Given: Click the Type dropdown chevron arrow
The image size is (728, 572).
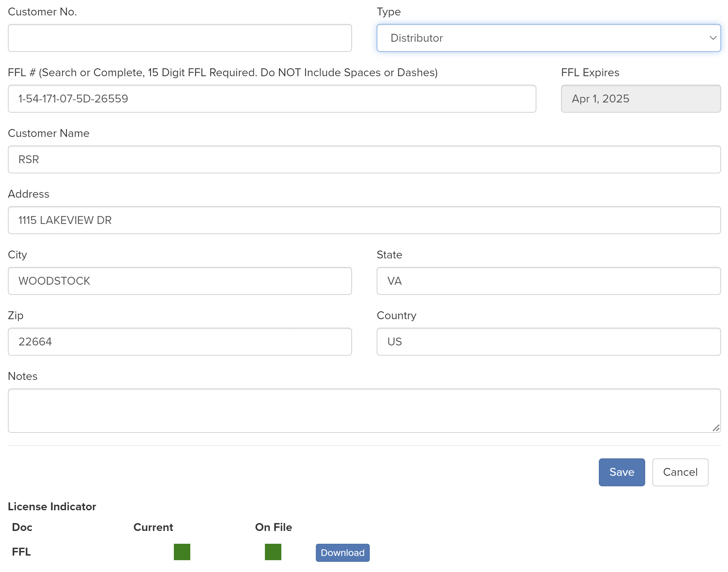Looking at the screenshot, I should 713,38.
